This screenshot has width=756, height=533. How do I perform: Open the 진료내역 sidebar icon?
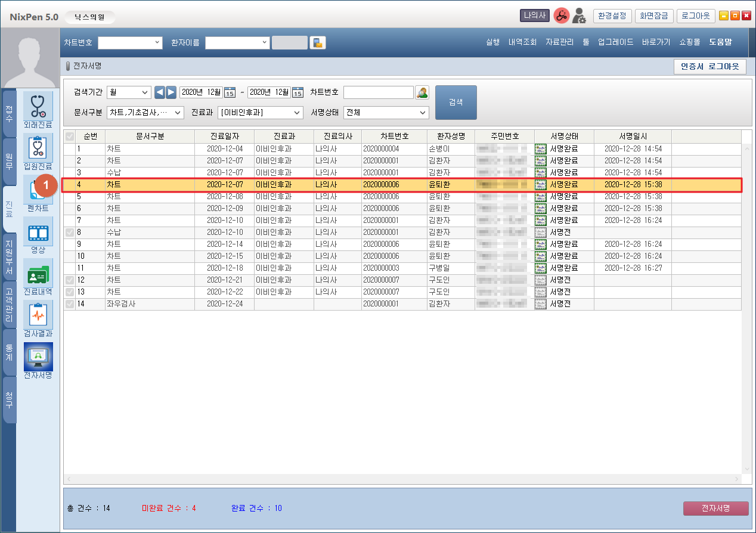(38, 273)
